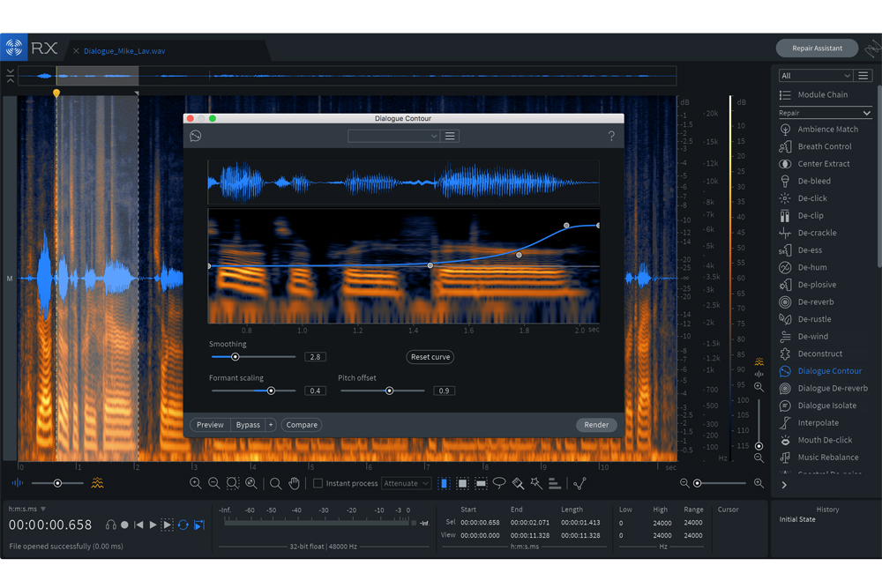This screenshot has width=882, height=588.
Task: Open the Center Extract module
Action: tap(814, 164)
